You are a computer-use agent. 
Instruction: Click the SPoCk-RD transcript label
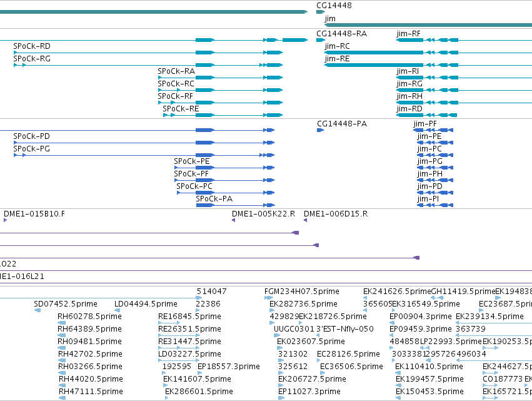(x=31, y=46)
